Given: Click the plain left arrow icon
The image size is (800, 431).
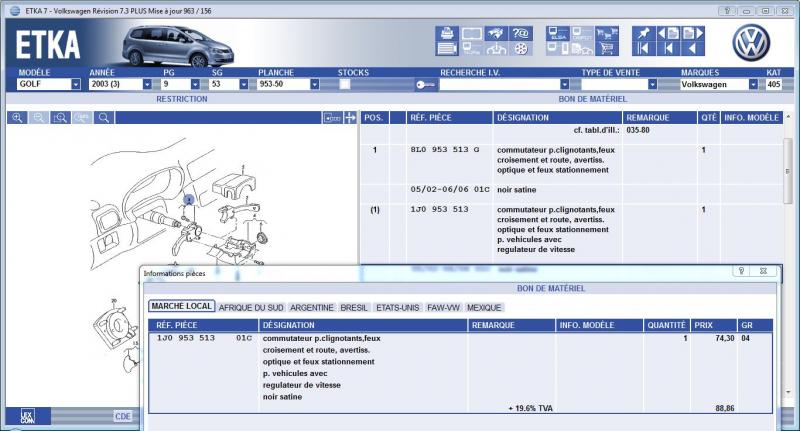Looking at the screenshot, I should [692, 49].
